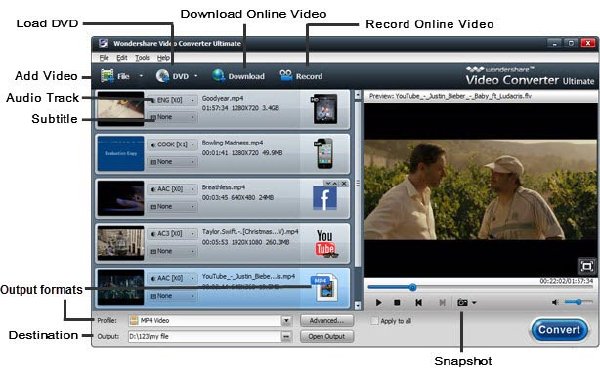Viewport: 600px width, 372px height.
Task: Open the ENG [X0] audio track dropdown
Action: (173, 100)
